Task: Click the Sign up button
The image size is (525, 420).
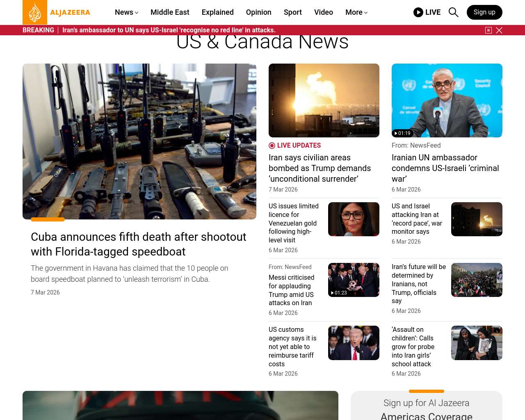Action: 484,12
